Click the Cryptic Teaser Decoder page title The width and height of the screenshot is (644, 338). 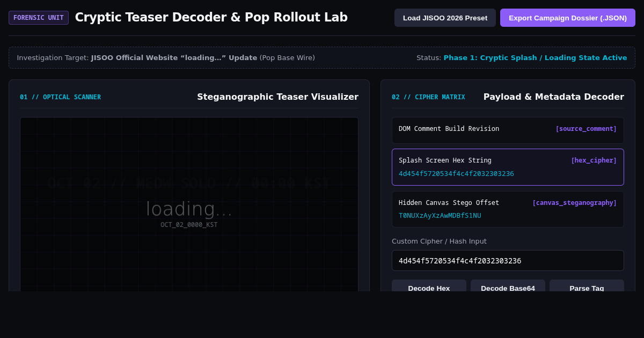[211, 18]
